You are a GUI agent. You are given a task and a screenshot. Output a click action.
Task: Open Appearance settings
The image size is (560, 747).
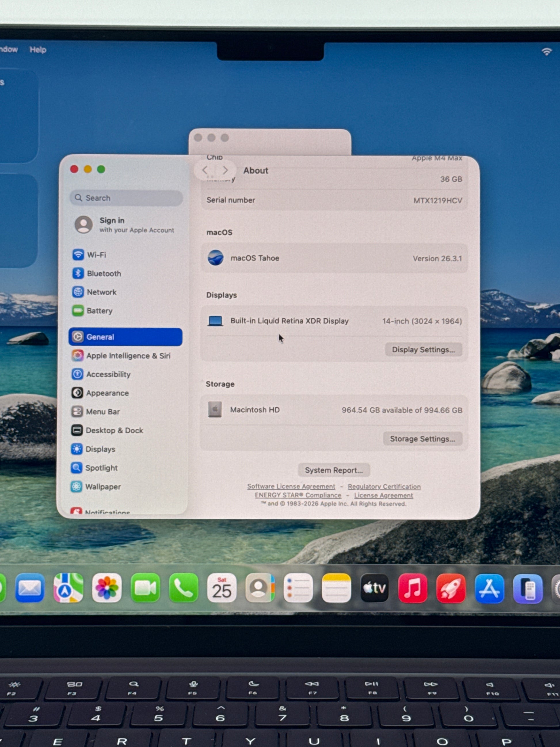(107, 393)
